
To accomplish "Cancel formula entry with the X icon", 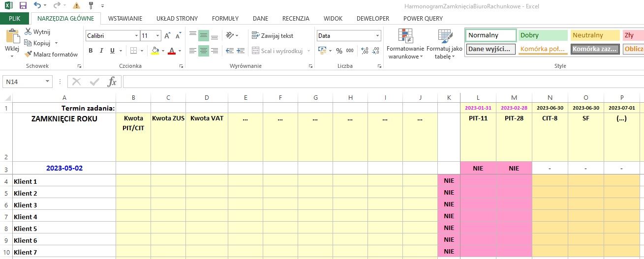I will pyautogui.click(x=77, y=82).
